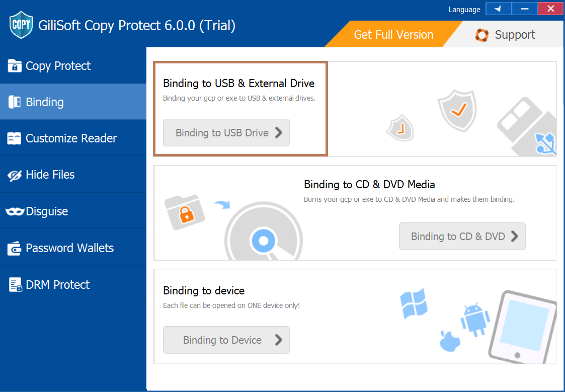The height and width of the screenshot is (392, 565).
Task: Select the Binding menu item
Action: coord(73,102)
